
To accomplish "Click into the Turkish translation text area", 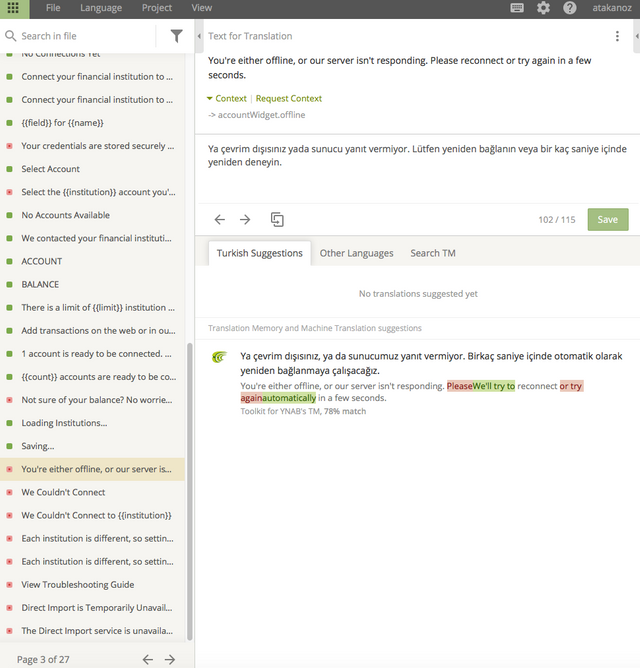I will 417,170.
